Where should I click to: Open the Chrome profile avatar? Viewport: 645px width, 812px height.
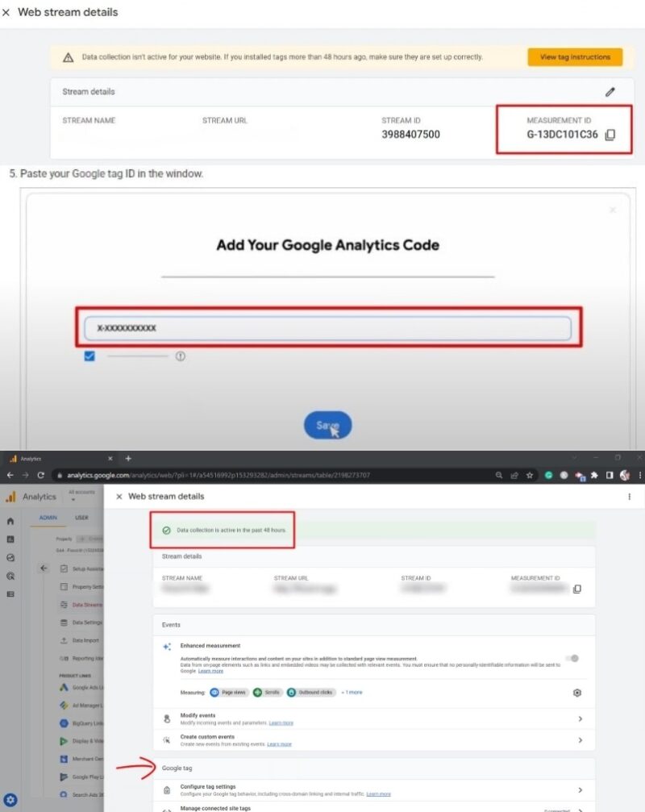[x=625, y=475]
